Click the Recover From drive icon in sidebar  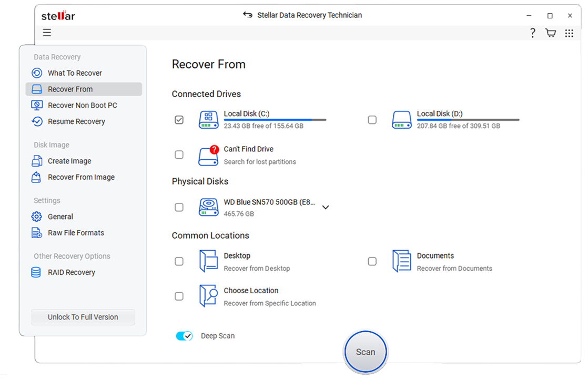coord(37,89)
